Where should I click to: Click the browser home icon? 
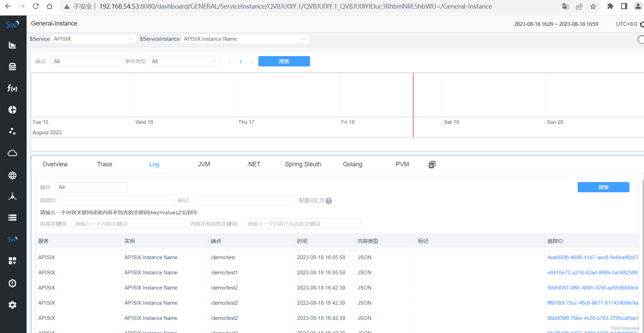(50, 6)
